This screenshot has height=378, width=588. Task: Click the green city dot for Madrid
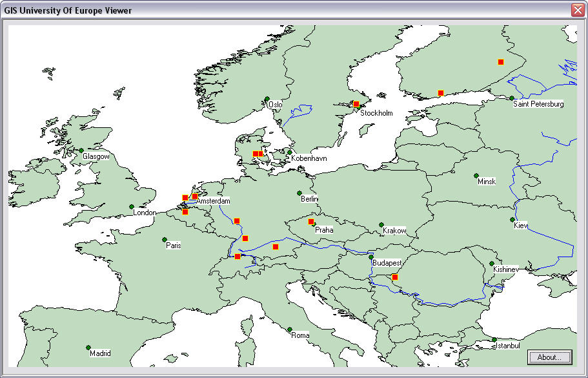coord(88,347)
